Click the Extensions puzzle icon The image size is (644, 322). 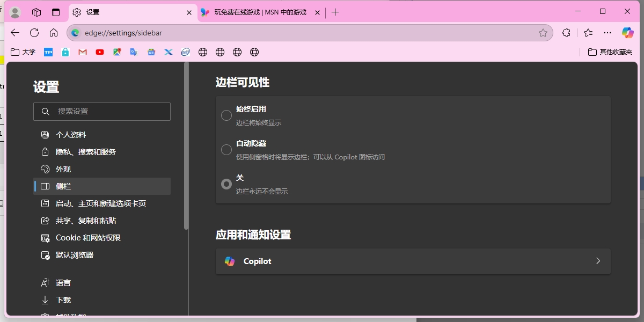(566, 33)
